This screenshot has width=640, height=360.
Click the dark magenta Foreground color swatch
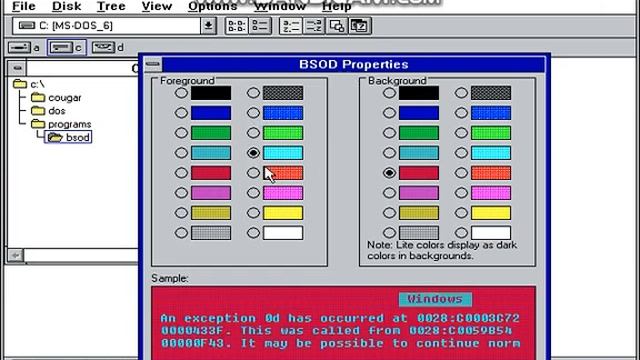pos(211,193)
